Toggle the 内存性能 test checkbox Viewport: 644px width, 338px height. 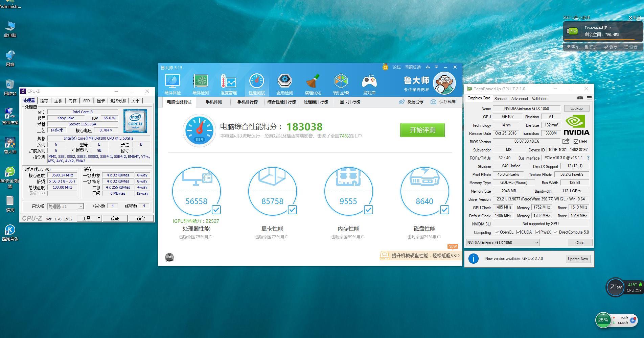(368, 210)
